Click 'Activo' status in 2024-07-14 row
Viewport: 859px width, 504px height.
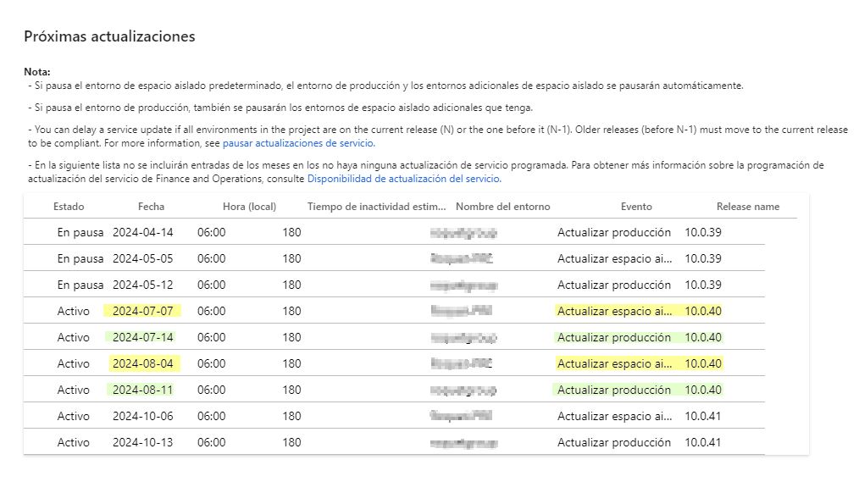tap(74, 337)
